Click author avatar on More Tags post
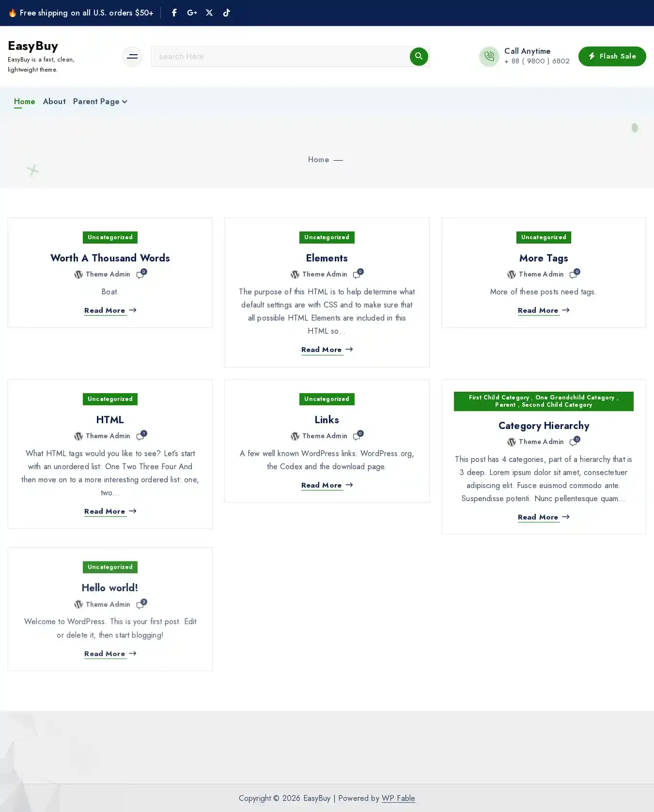Viewport: 654px width, 812px height. 512,275
